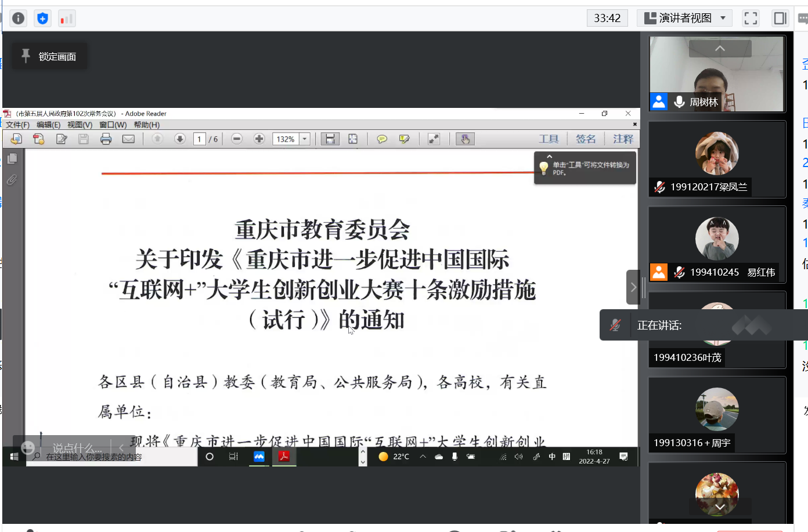Open 编辑(E) menu

click(48, 125)
